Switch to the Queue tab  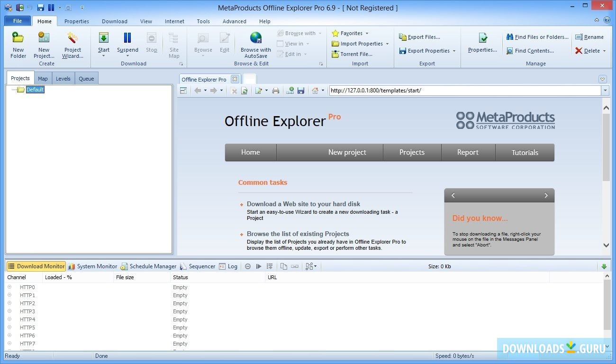(x=86, y=79)
